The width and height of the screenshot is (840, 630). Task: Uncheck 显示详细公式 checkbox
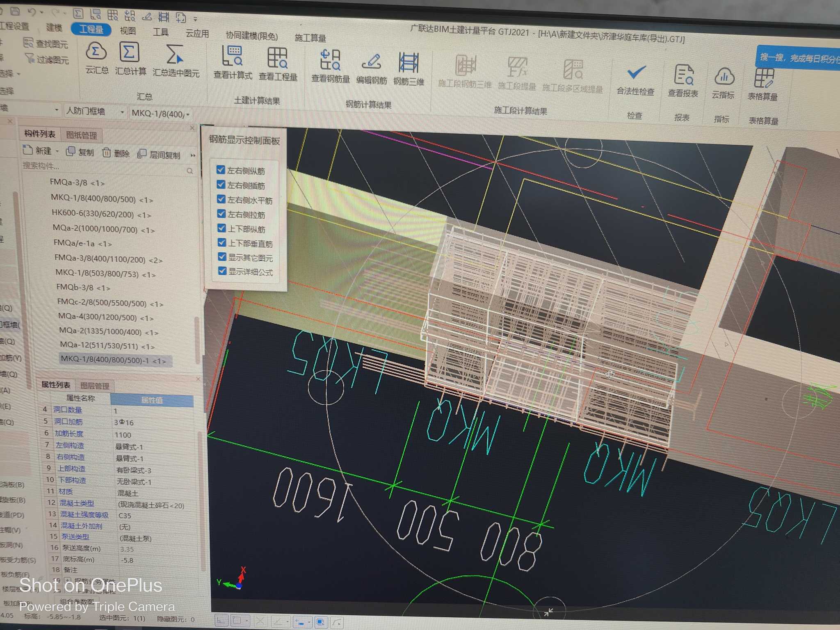(222, 271)
